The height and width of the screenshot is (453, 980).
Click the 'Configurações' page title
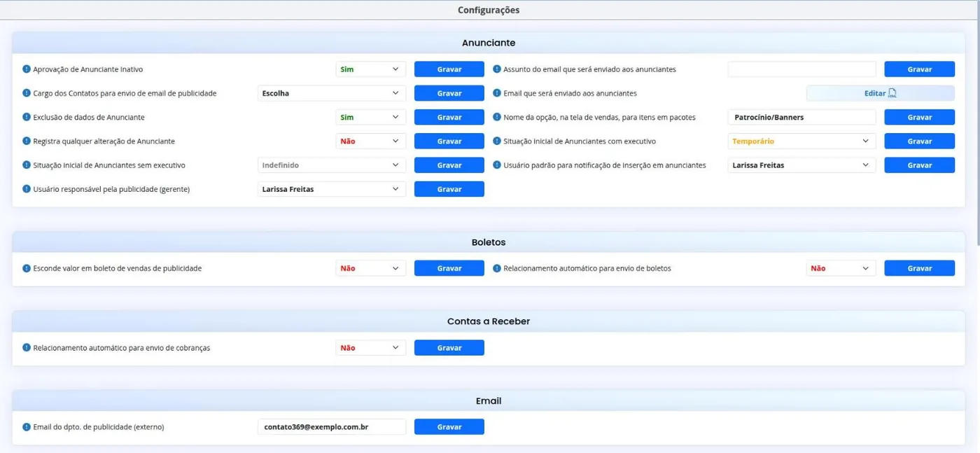489,11
